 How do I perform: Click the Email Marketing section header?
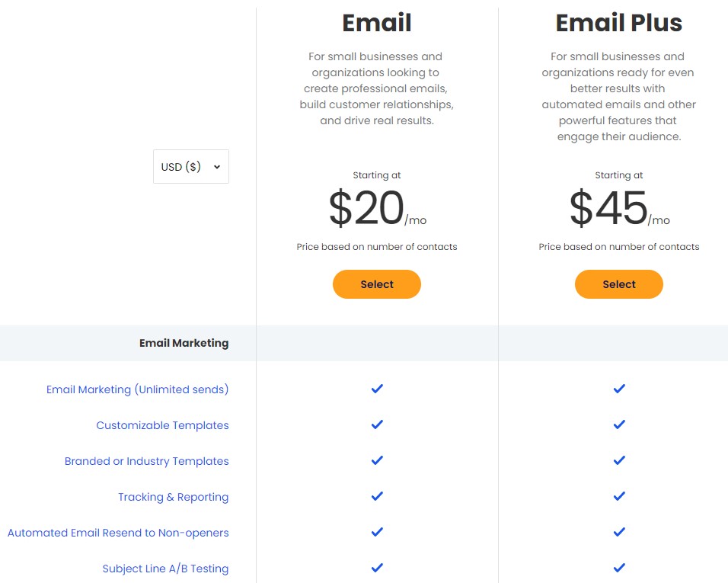[x=184, y=343]
